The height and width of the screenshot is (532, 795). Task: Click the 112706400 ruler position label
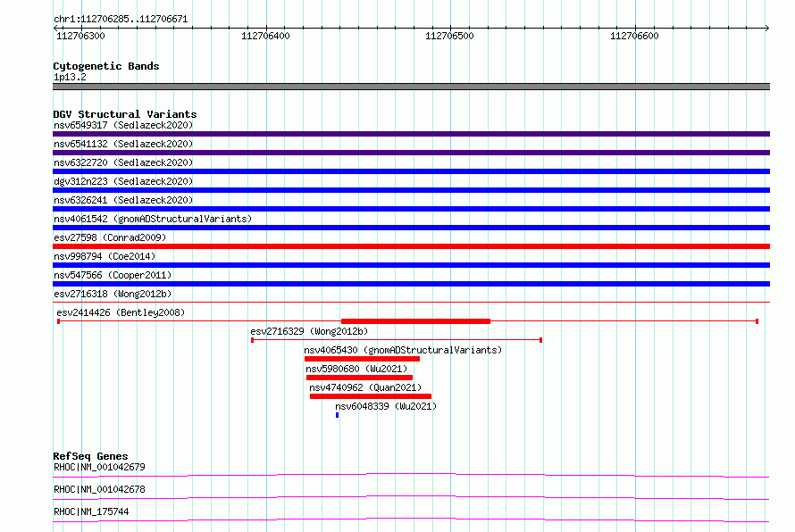(265, 36)
